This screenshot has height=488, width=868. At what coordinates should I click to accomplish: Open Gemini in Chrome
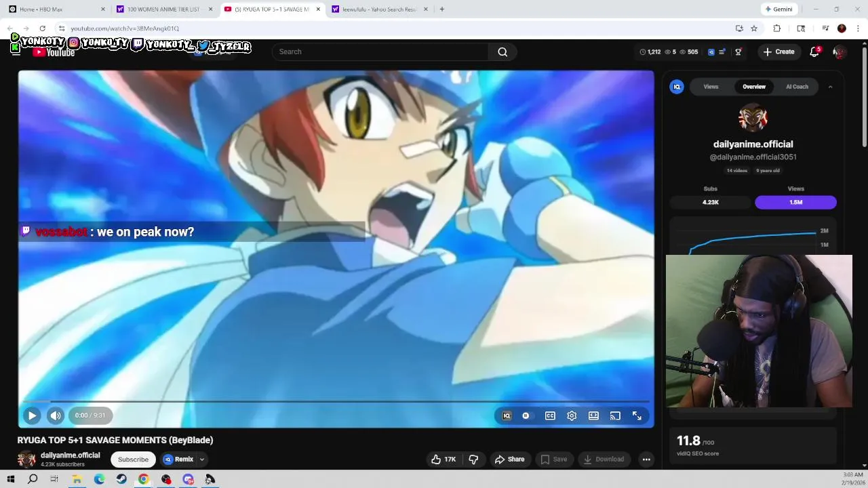(778, 9)
